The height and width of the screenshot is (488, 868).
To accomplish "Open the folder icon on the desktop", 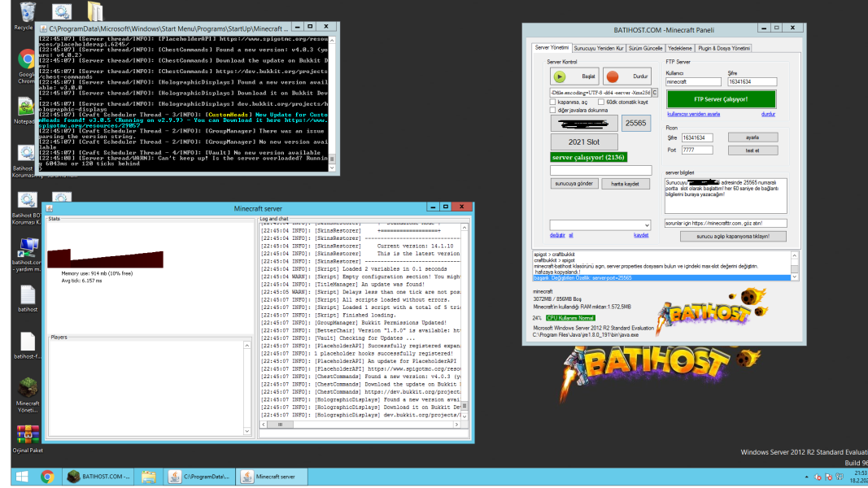I will click(94, 11).
